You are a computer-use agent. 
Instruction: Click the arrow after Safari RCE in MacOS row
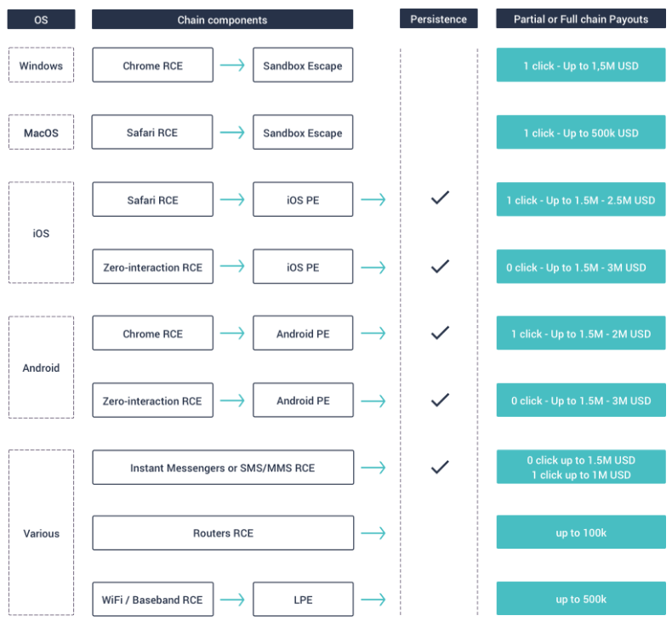click(x=232, y=133)
